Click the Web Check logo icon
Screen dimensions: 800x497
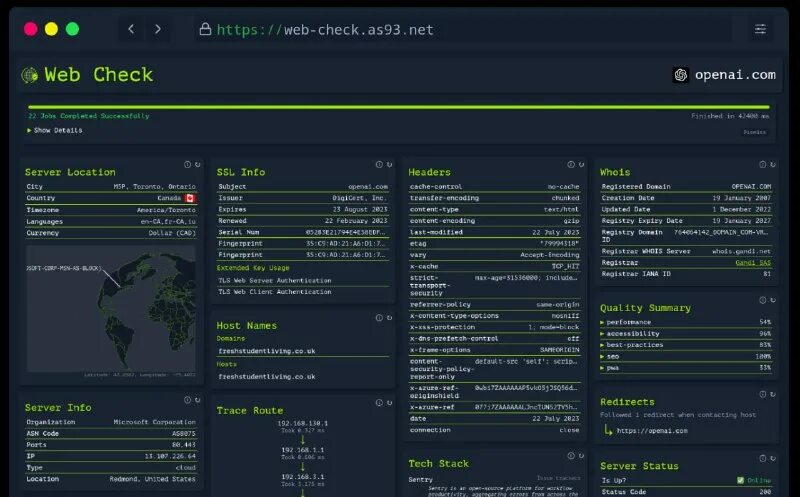pos(30,76)
